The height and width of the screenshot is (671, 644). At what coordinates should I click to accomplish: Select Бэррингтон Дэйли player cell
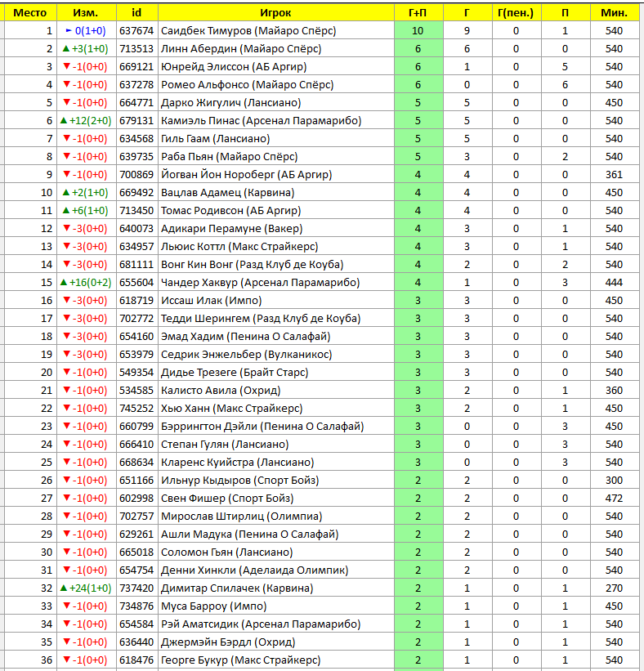(276, 427)
